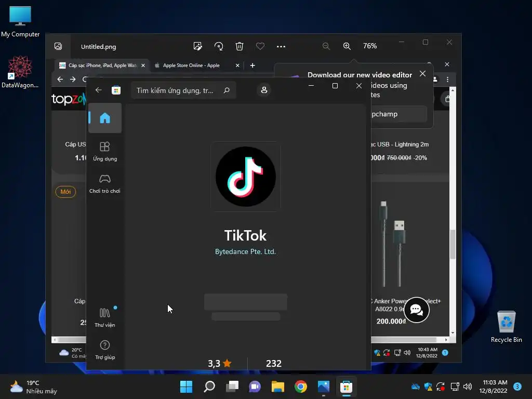The height and width of the screenshot is (399, 532).
Task: Open the weather widget 19°C
Action: (33, 387)
